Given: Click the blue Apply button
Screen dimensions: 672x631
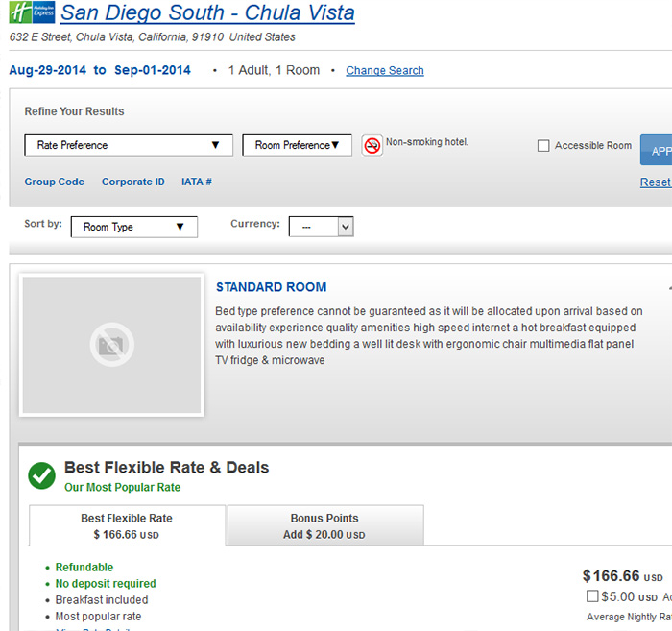Looking at the screenshot, I should 656,150.
